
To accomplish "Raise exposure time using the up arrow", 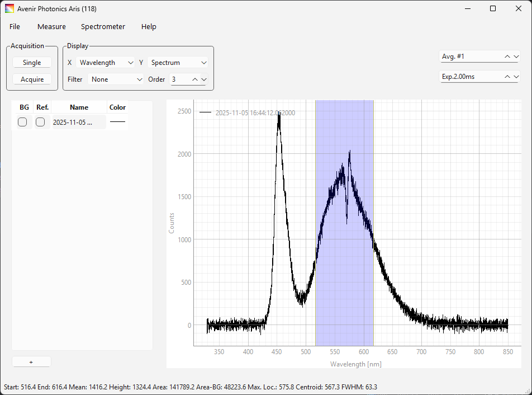I will [x=507, y=77].
